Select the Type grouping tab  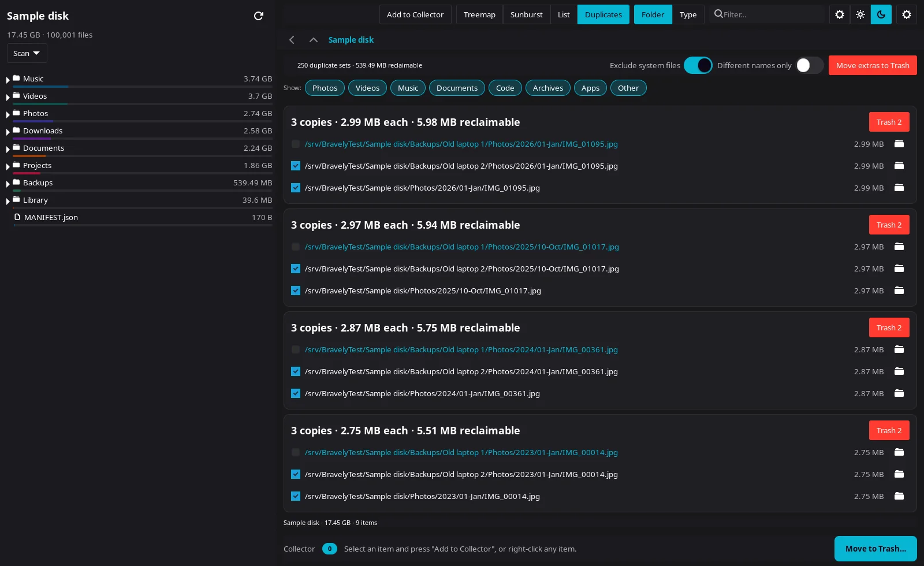[x=688, y=14]
